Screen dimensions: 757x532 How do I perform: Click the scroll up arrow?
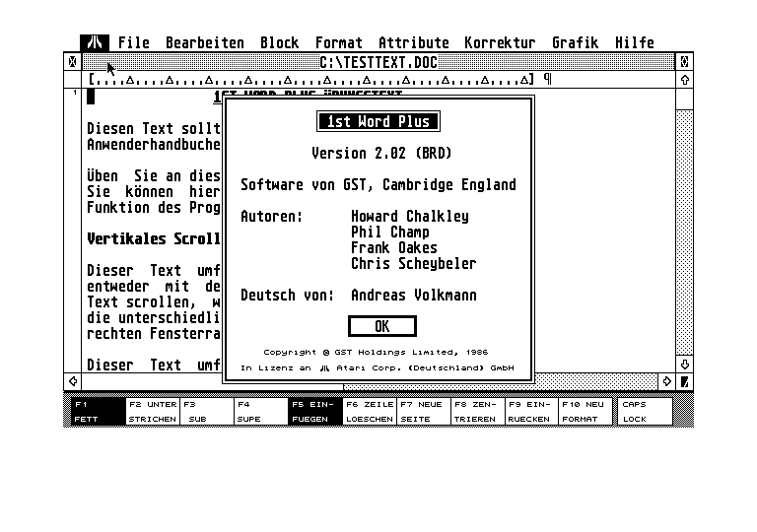point(684,80)
